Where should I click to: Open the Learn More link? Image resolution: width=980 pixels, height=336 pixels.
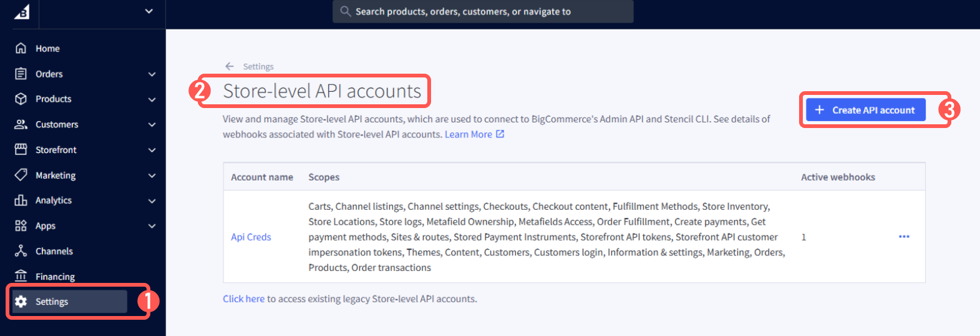pyautogui.click(x=468, y=134)
